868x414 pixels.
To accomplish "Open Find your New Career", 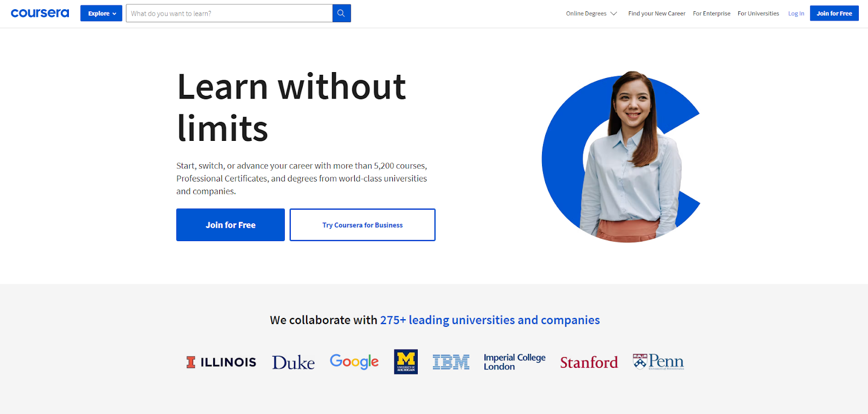I will pyautogui.click(x=656, y=14).
